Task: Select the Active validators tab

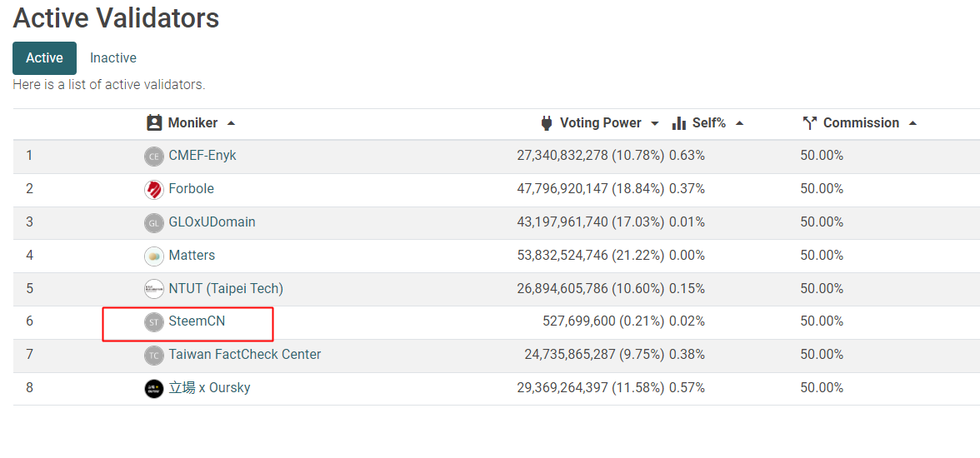Action: 44,58
